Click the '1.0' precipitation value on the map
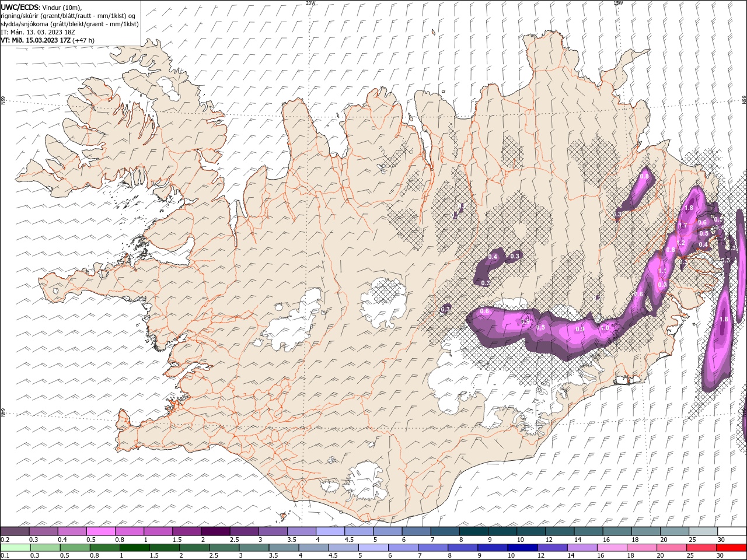Viewport: 747px width, 560px height. (605, 328)
